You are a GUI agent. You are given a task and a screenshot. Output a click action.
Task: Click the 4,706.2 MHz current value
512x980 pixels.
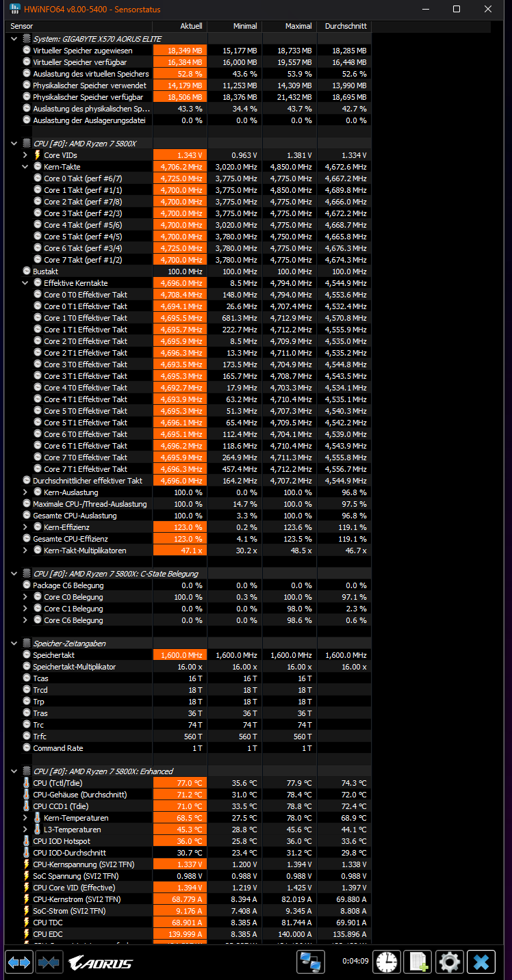pos(180,167)
